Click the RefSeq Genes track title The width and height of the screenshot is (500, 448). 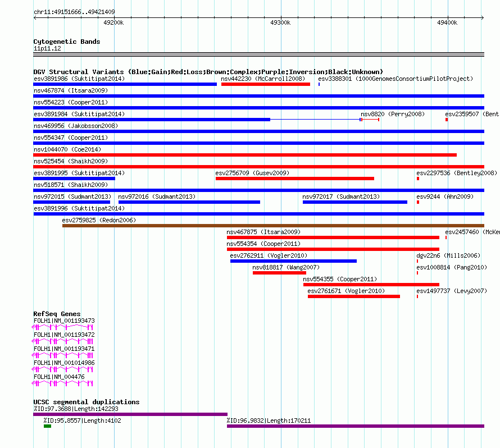[x=57, y=314]
